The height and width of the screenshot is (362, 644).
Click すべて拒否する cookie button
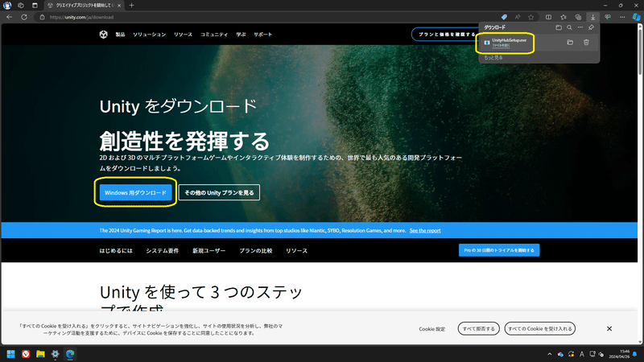(478, 329)
